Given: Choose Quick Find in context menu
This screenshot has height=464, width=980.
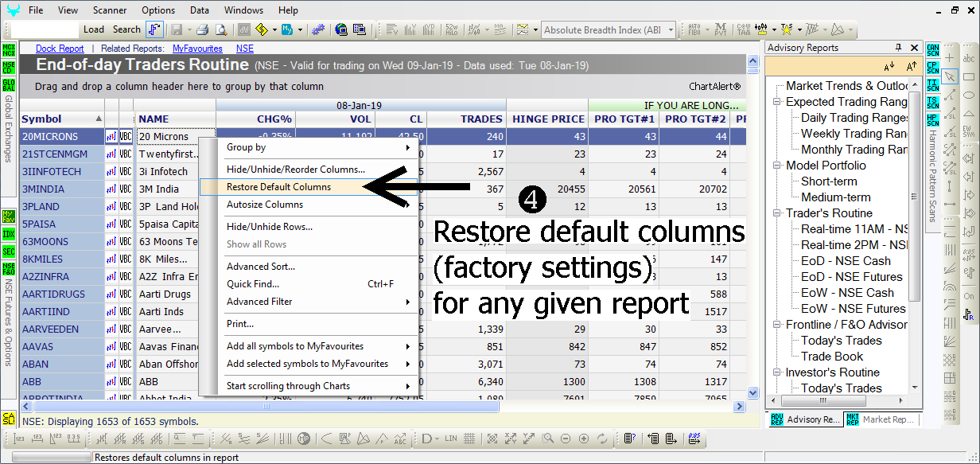Looking at the screenshot, I should pos(309,284).
